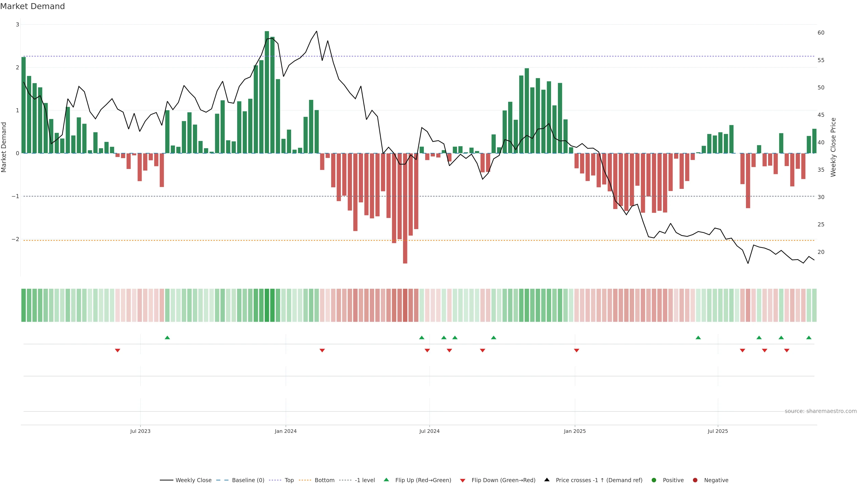This screenshot has height=488, width=868.
Task: Click the leftmost green Flip Up triangle marker
Action: click(167, 338)
